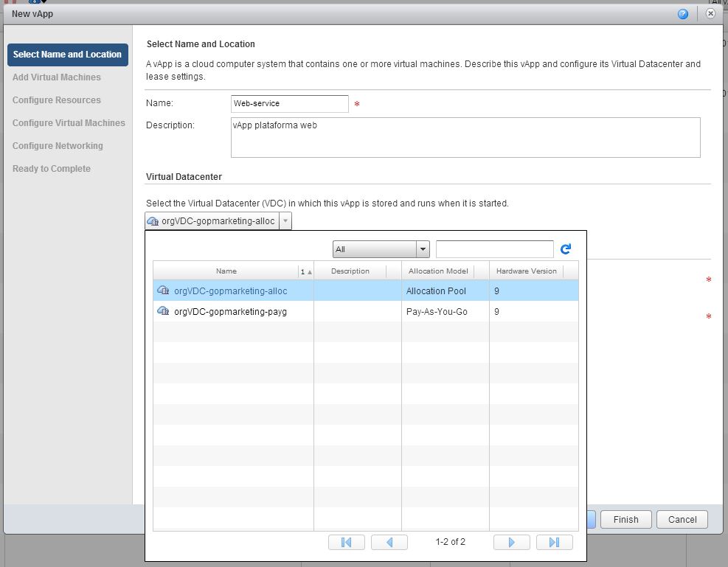The image size is (728, 567).
Task: Go to the Configure Resources step
Action: click(57, 100)
